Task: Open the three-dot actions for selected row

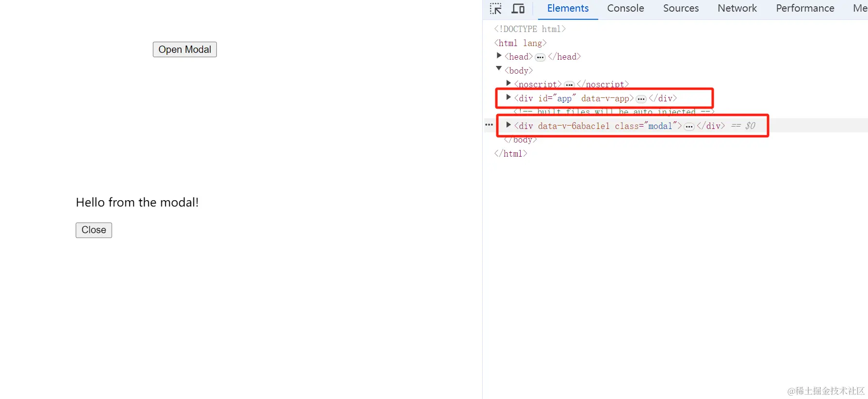Action: [489, 125]
